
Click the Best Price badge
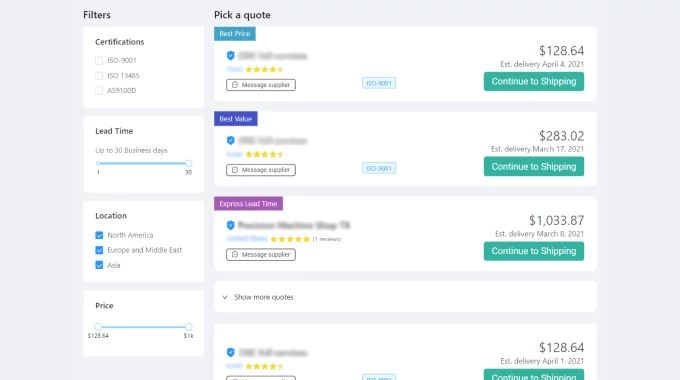point(235,34)
